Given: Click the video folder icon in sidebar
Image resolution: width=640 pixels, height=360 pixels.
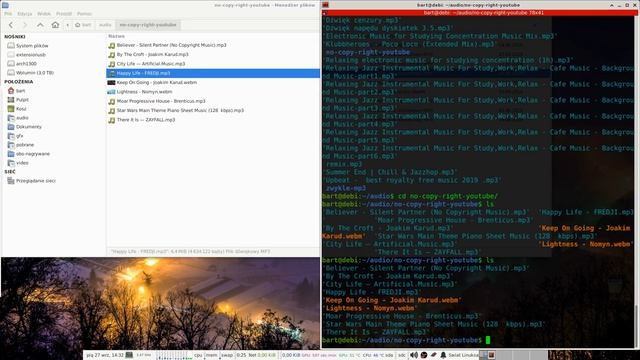Looking at the screenshot, I should 11,162.
